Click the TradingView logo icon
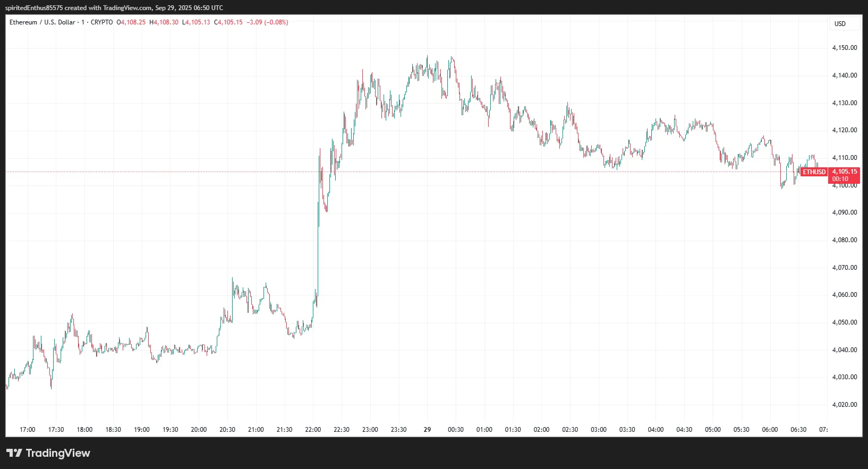The image size is (868, 469). click(x=14, y=453)
